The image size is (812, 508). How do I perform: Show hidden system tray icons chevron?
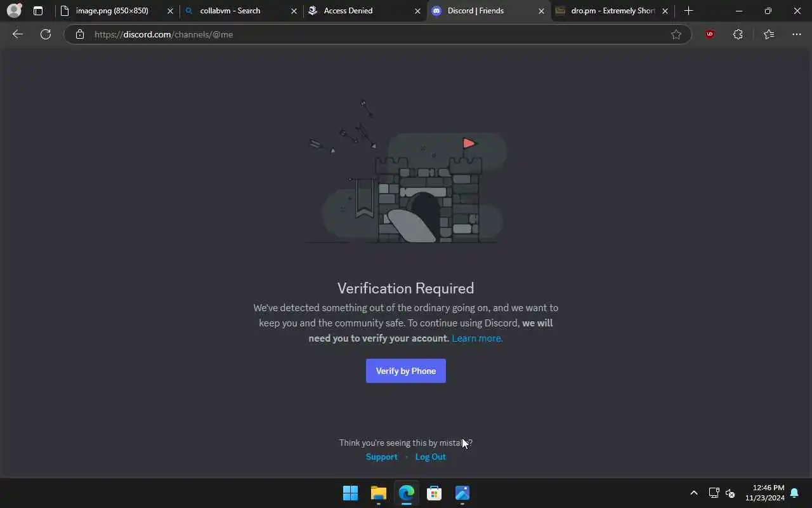[x=694, y=493]
